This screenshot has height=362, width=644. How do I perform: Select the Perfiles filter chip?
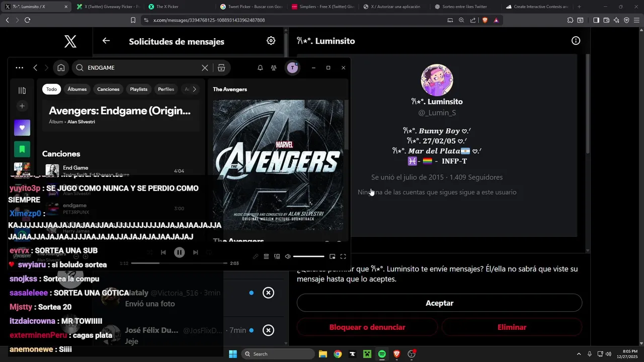point(166,89)
